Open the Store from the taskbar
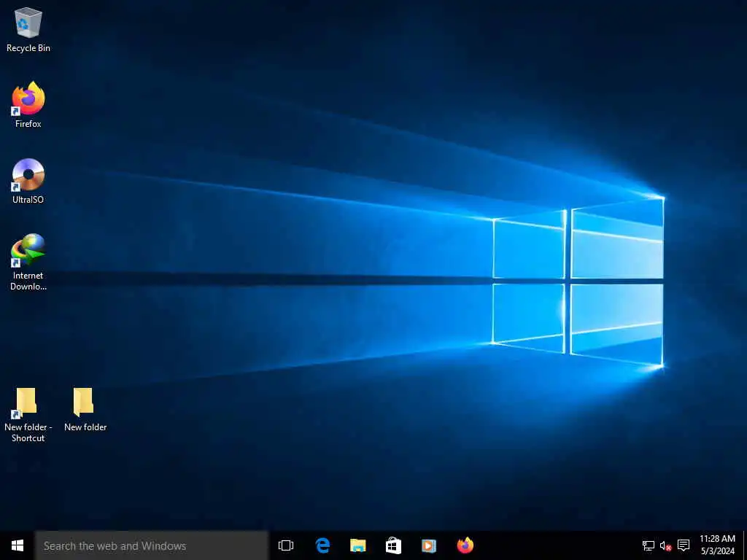This screenshot has width=747, height=560. tap(393, 545)
